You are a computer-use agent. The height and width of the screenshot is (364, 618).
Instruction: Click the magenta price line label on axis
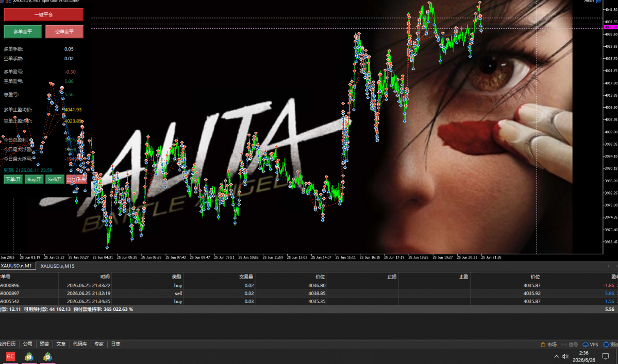[610, 27]
